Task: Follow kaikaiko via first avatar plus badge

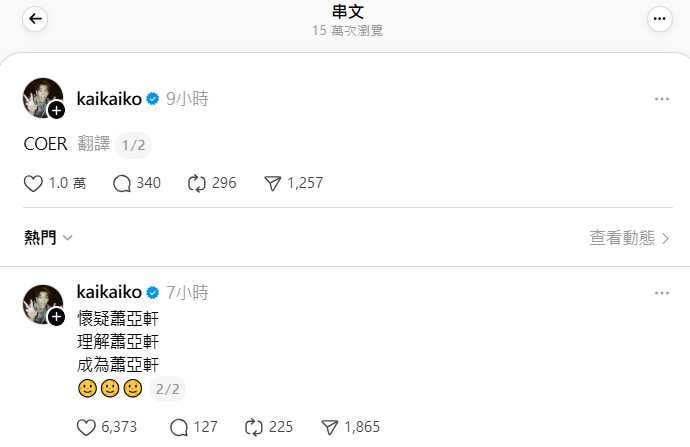Action: tap(57, 111)
